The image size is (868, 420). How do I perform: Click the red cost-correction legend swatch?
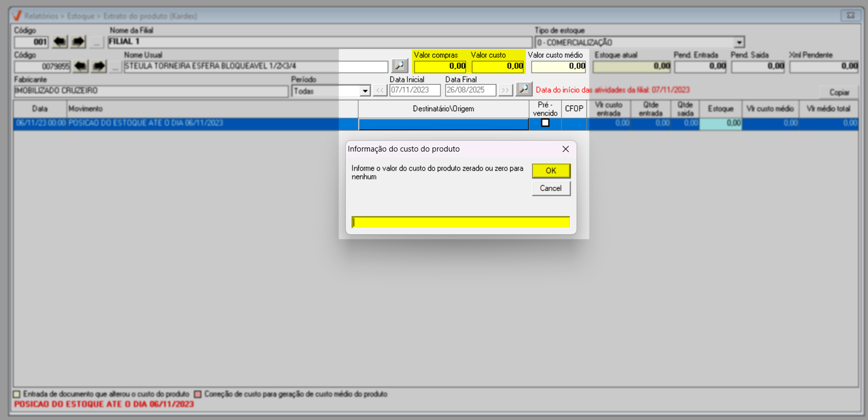(197, 394)
